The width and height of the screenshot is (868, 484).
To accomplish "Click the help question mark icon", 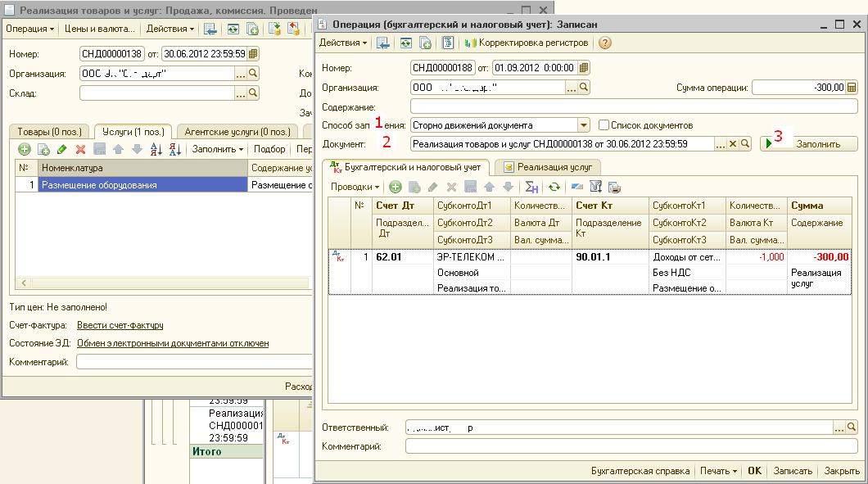I will point(605,43).
